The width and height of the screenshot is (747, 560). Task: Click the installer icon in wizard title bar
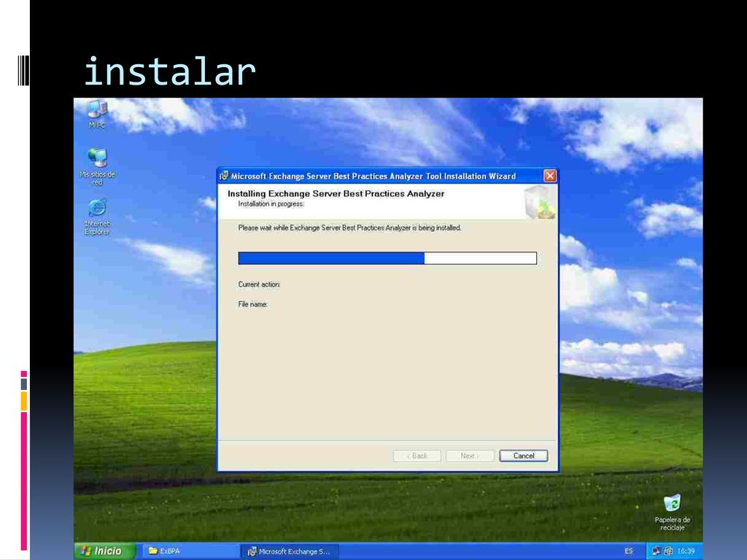[x=224, y=176]
